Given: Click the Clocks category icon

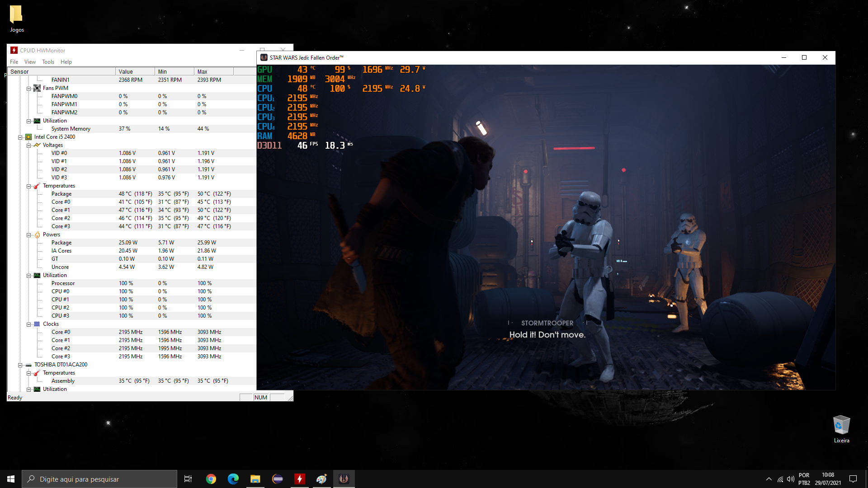Looking at the screenshot, I should pyautogui.click(x=37, y=324).
